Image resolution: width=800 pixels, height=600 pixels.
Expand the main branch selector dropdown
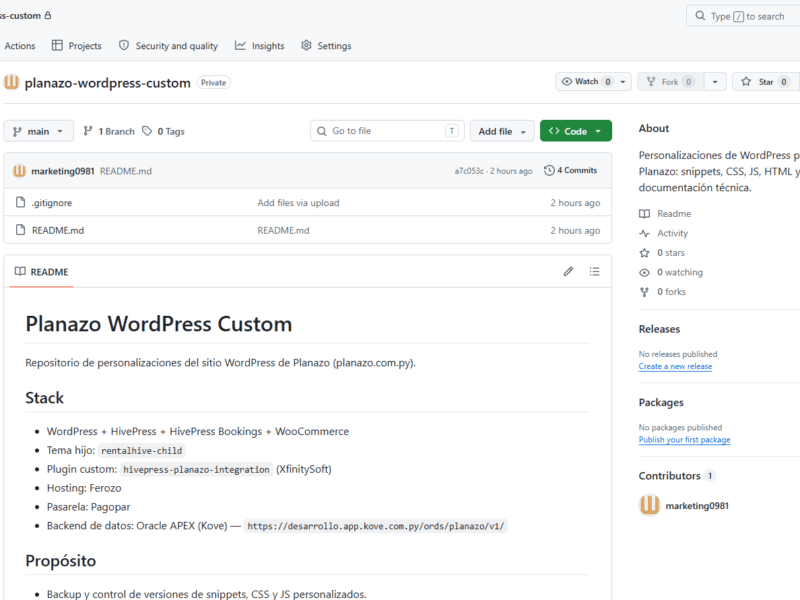pos(38,131)
